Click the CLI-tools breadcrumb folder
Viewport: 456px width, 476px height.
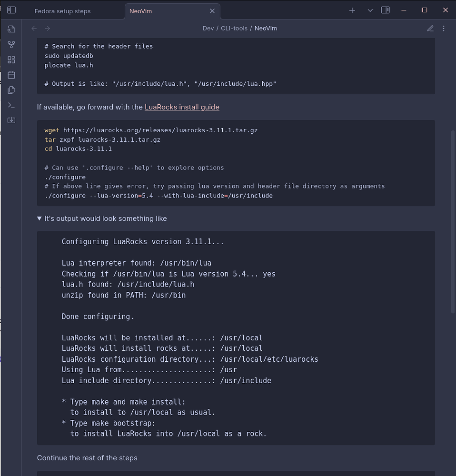click(234, 28)
